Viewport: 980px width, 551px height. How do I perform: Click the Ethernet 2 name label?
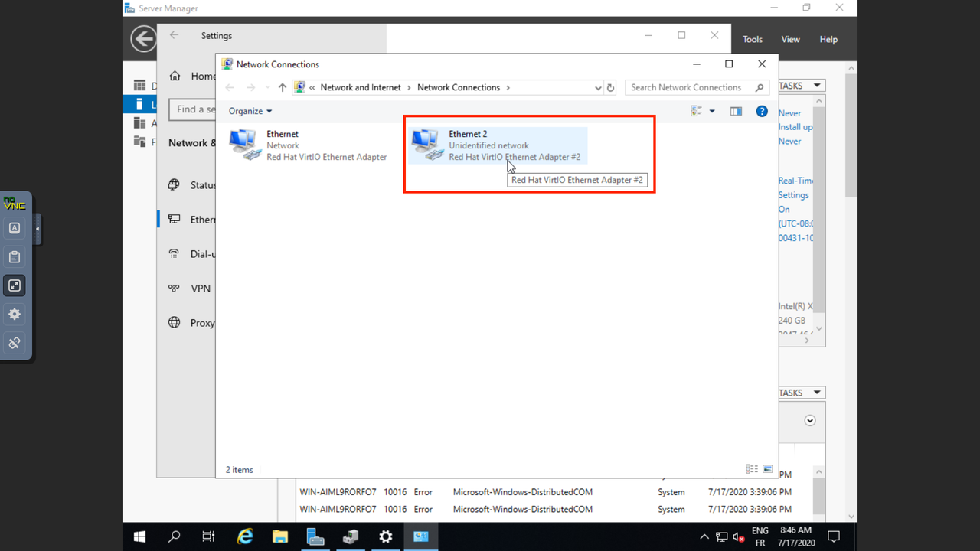pyautogui.click(x=468, y=134)
